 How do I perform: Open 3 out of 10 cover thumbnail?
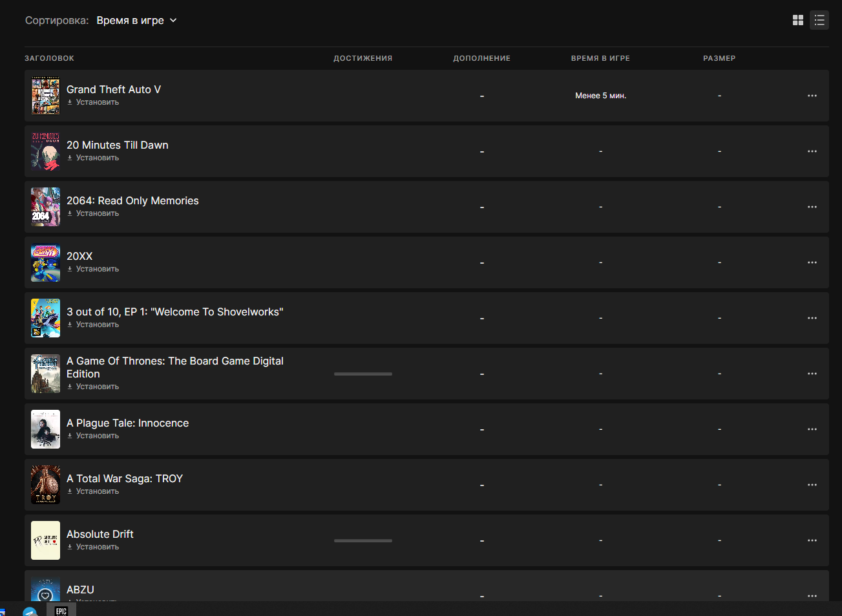(x=45, y=318)
